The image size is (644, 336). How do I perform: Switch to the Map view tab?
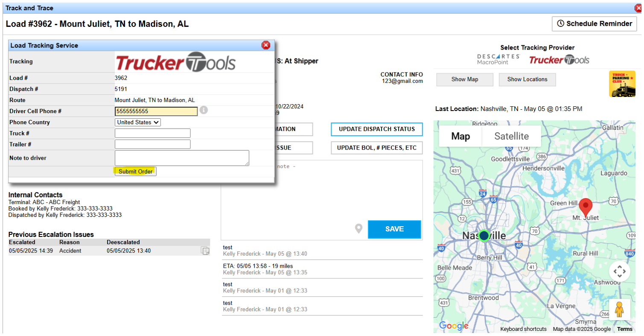pos(460,136)
